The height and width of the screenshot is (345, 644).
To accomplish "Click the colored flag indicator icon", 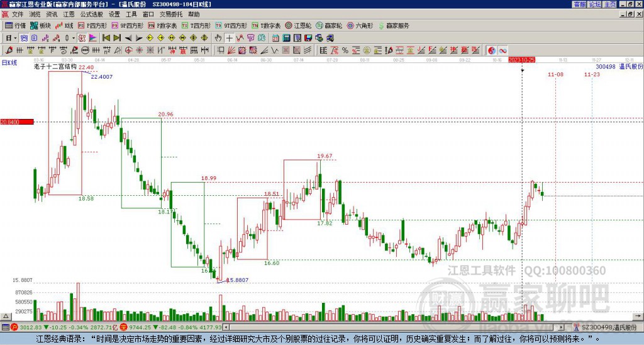I will pos(93,38).
